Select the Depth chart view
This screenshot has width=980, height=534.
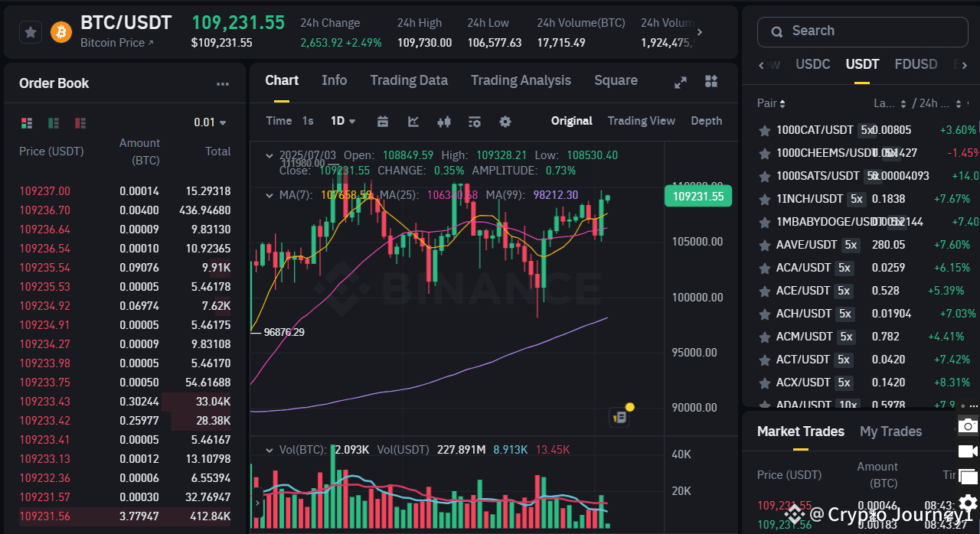[x=706, y=121]
